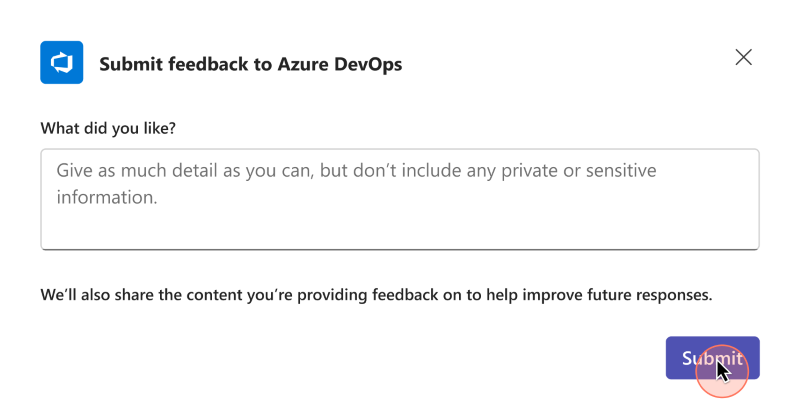Click the Azure DevOps logo icon
Screen dimensions: 800x418
62,63
